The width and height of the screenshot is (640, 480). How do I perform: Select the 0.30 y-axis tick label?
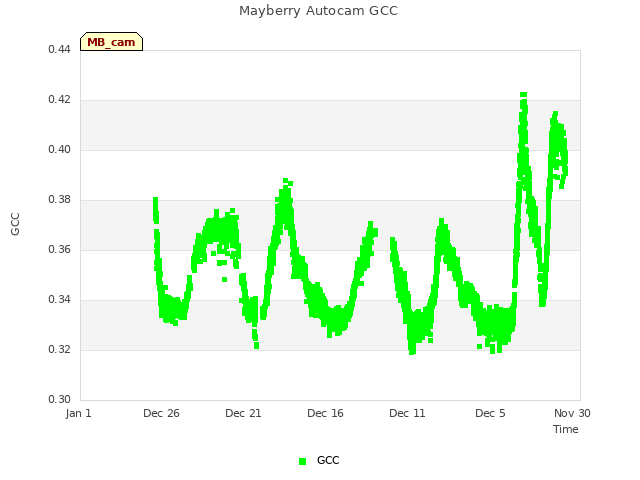[59, 399]
